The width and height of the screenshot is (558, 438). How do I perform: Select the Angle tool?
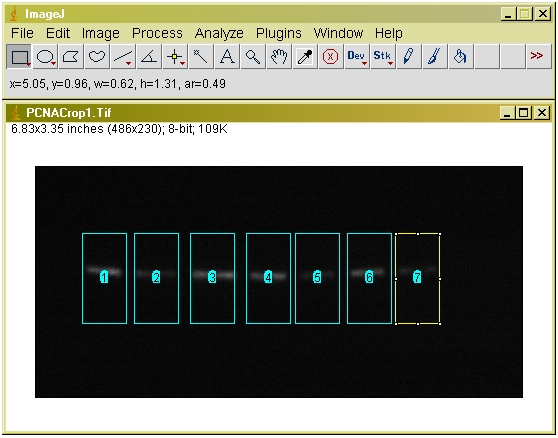149,57
